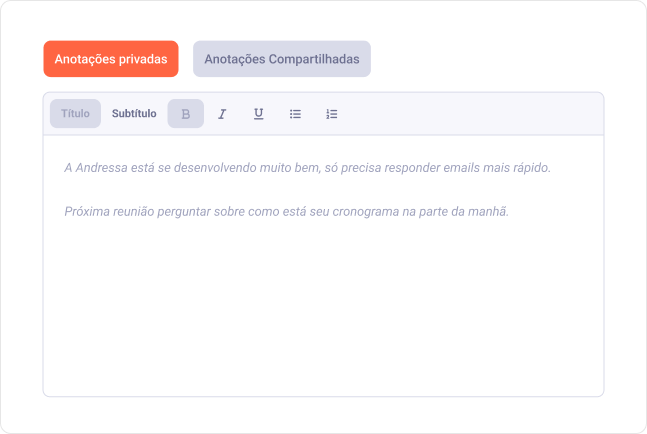Click the note line about Andressa responding emails
Screen dimensions: 647x434
coord(307,167)
